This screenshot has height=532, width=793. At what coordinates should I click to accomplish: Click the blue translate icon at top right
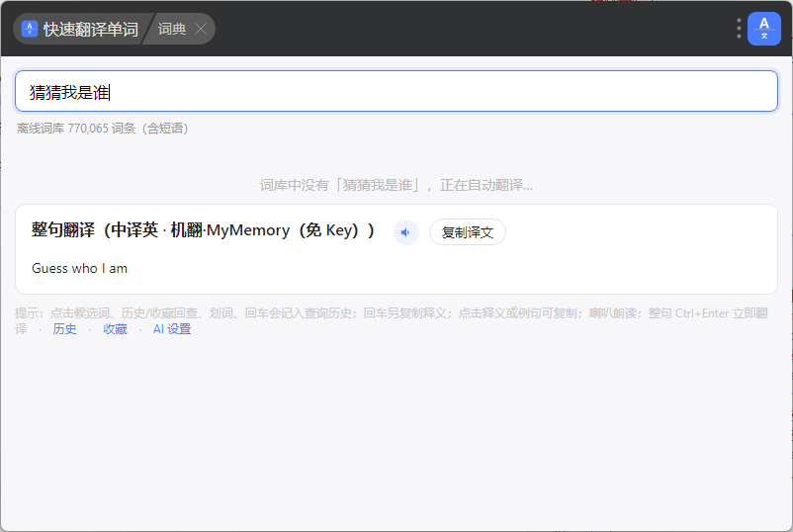point(764,29)
